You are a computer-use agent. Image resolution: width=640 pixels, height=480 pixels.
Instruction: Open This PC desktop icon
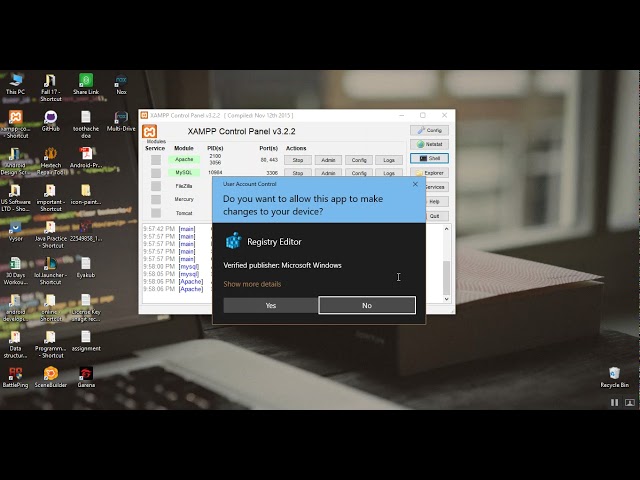(16, 84)
